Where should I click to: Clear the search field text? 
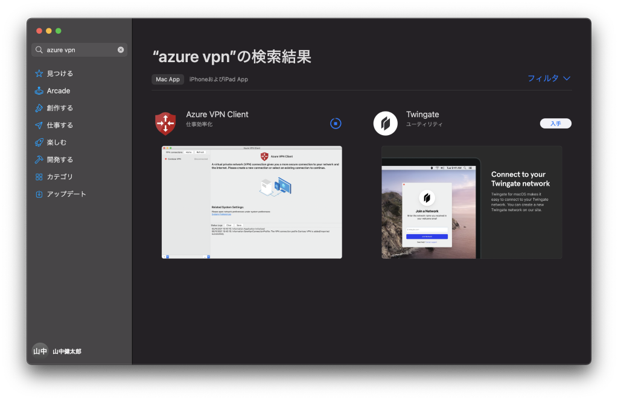pos(121,50)
